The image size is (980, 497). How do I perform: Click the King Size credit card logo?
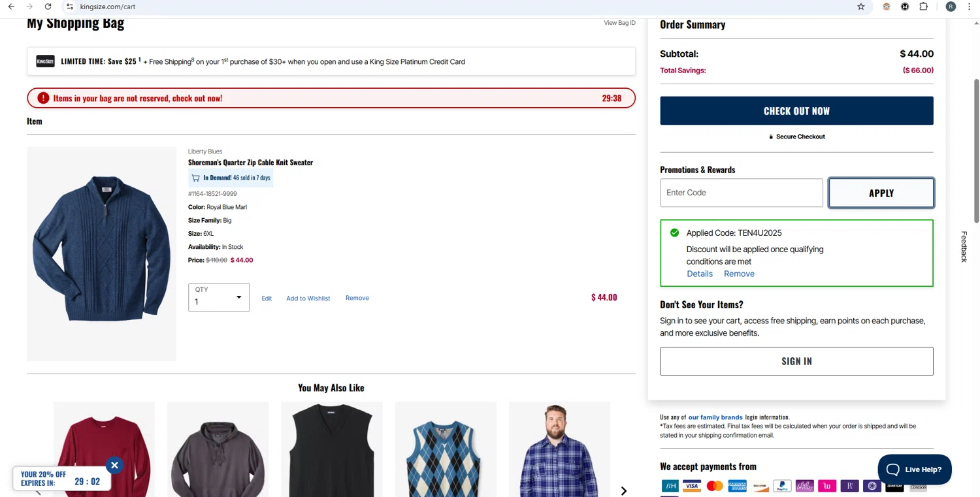pos(45,61)
